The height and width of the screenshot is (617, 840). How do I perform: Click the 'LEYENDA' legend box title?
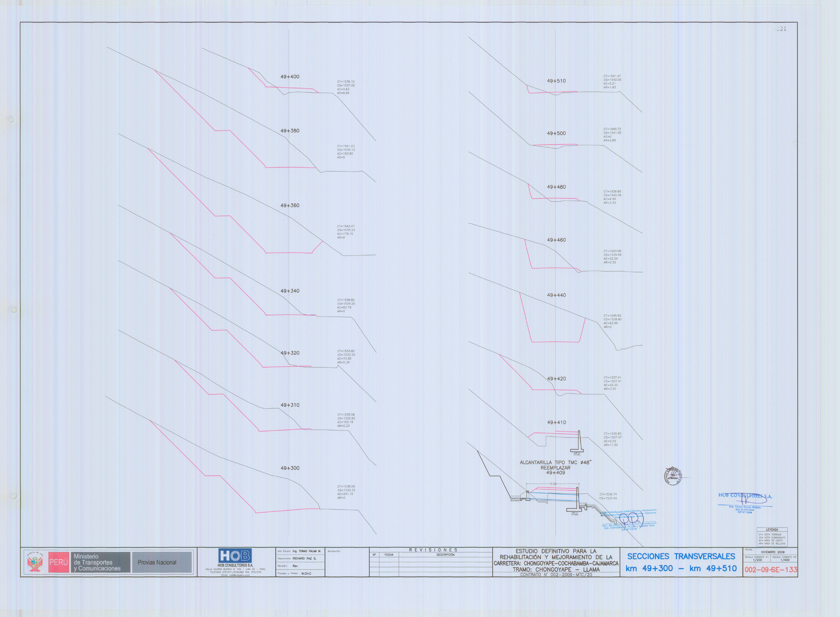[772, 530]
